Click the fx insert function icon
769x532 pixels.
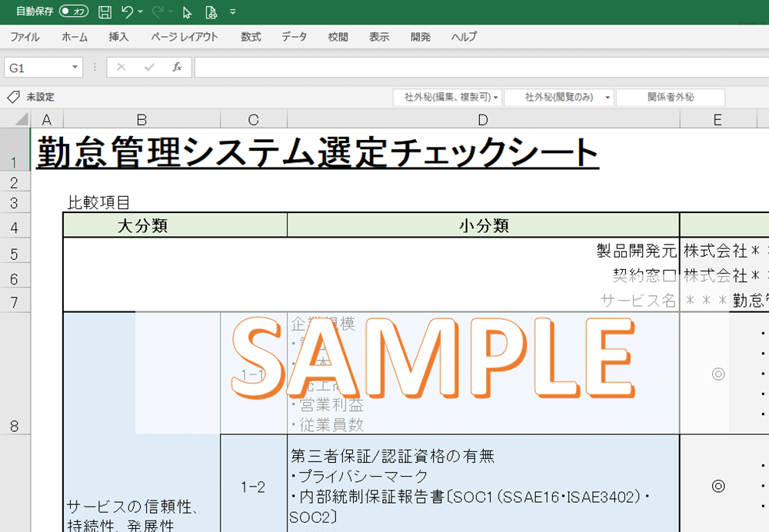pos(177,68)
